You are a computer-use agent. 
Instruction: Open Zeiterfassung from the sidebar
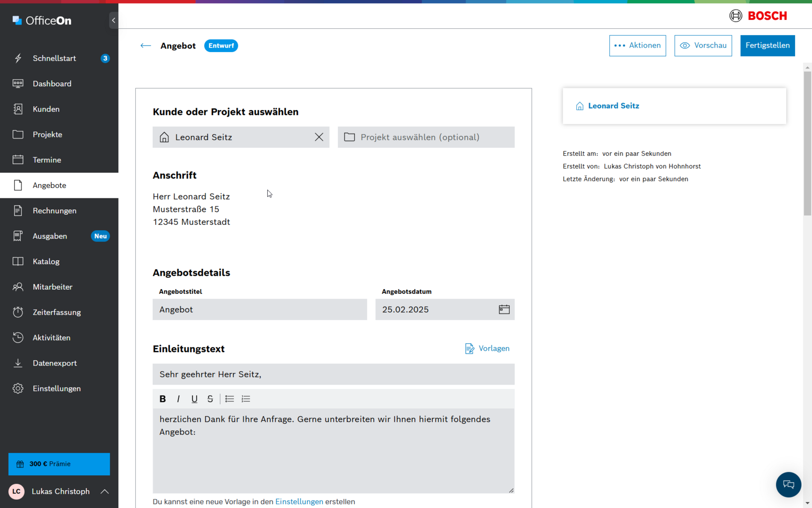tap(57, 313)
